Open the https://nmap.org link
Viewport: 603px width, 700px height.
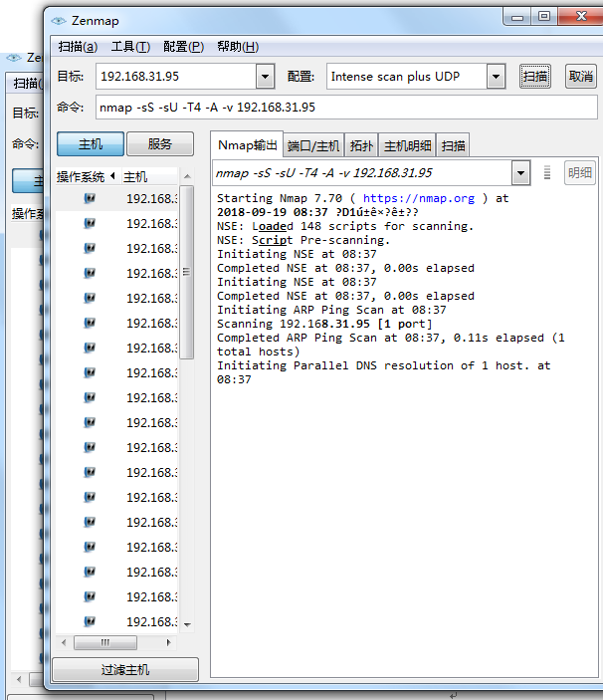tap(419, 198)
